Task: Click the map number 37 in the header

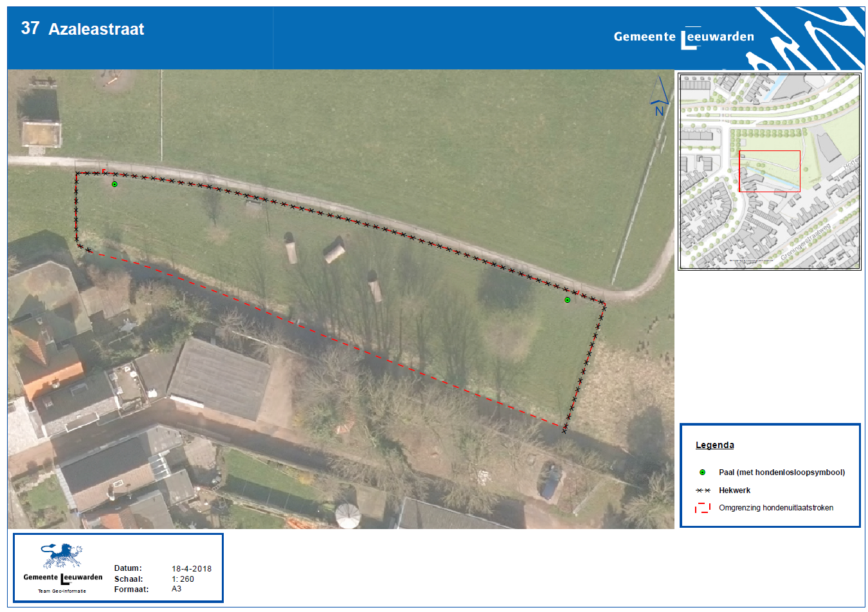Action: 30,28
